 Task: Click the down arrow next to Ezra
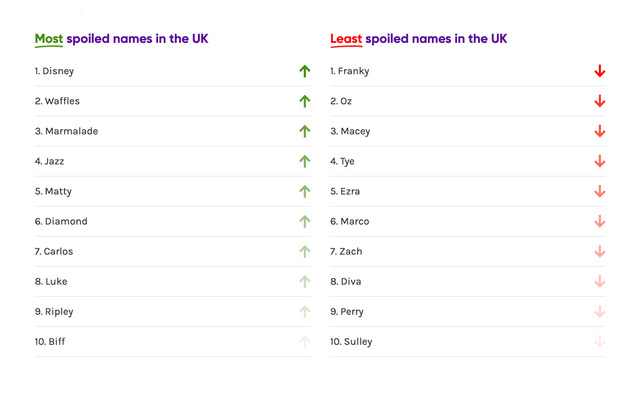click(600, 191)
